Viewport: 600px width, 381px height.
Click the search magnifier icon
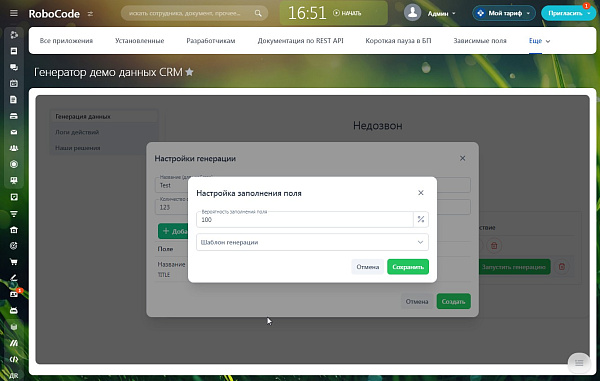click(258, 13)
